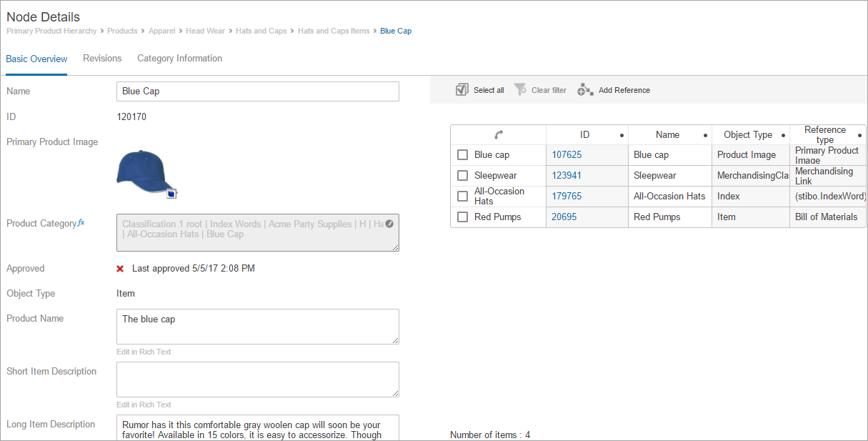Click the Clear filter button label
The image size is (868, 441).
[549, 90]
